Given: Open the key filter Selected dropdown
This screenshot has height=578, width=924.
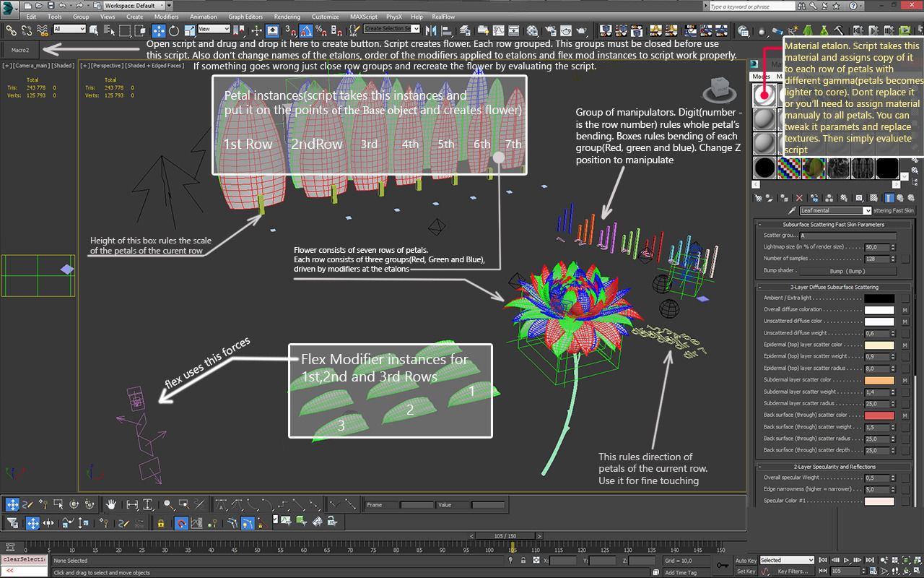Looking at the screenshot, I should (786, 560).
